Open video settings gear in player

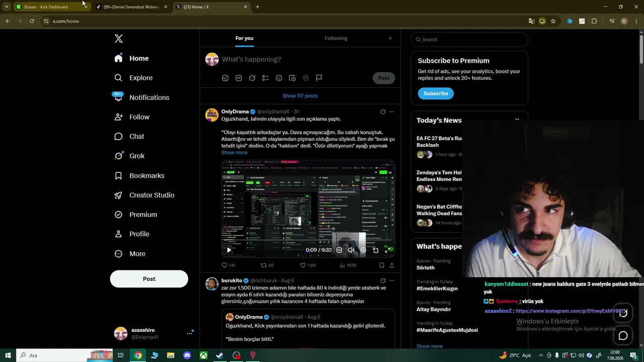363,250
